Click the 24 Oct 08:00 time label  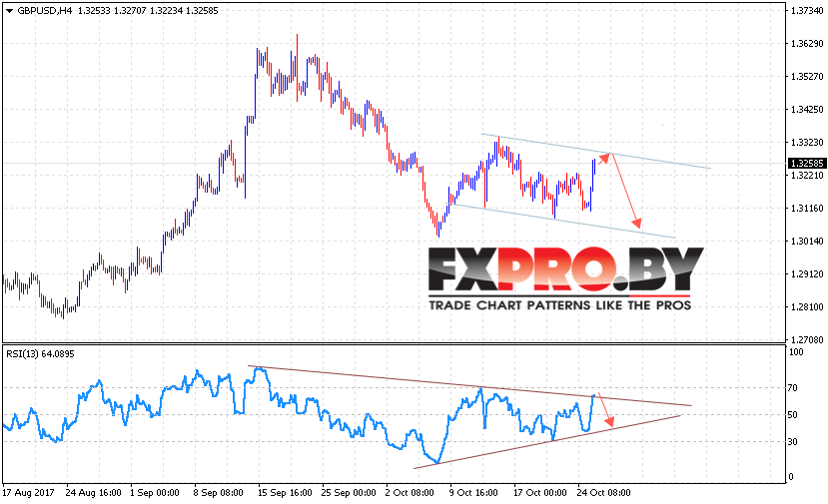pyautogui.click(x=604, y=493)
